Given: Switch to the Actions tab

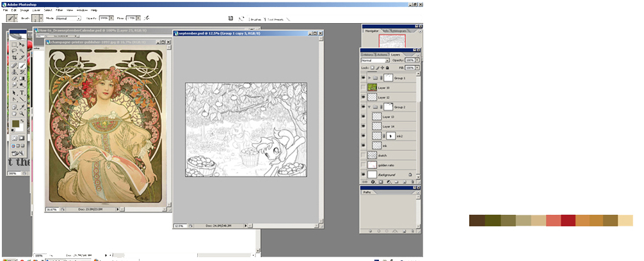Looking at the screenshot, I should point(382,55).
